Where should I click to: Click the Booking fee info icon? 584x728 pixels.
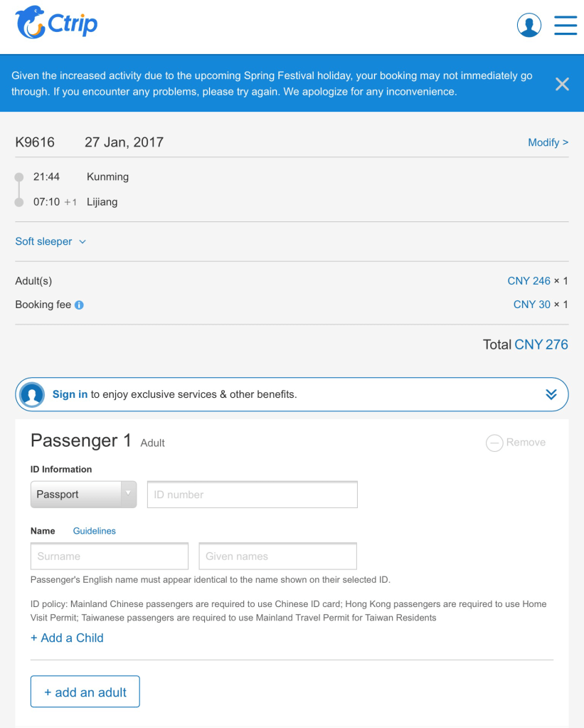79,305
